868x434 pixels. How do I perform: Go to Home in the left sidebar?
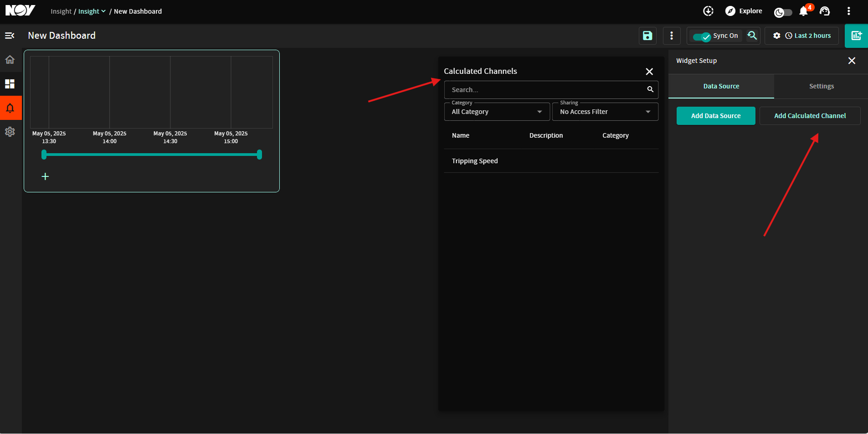[10, 60]
